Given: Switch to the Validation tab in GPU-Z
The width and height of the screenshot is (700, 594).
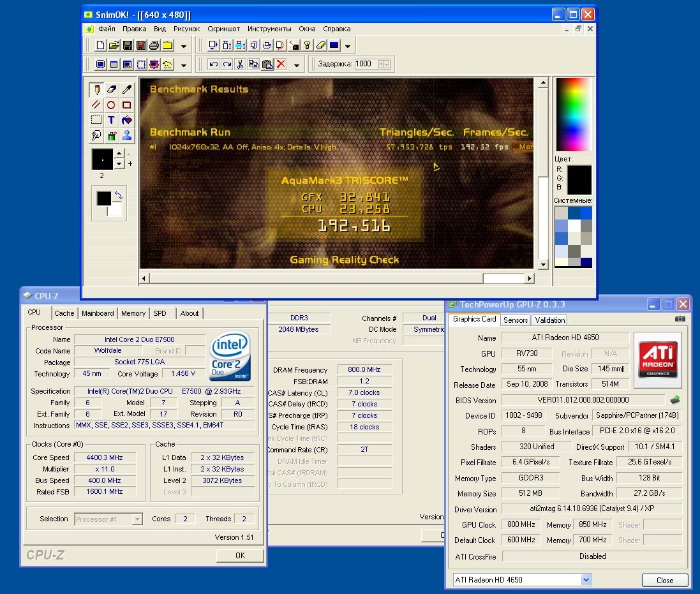Looking at the screenshot, I should point(549,320).
